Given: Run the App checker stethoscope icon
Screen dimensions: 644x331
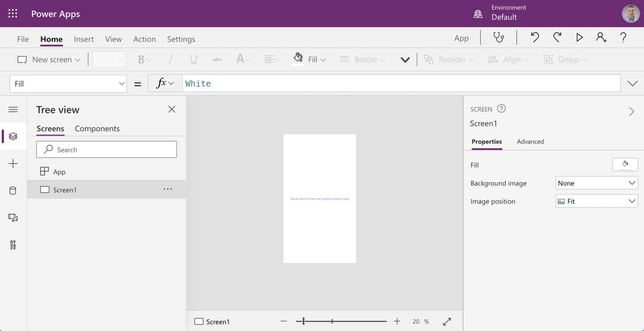Looking at the screenshot, I should click(498, 37).
